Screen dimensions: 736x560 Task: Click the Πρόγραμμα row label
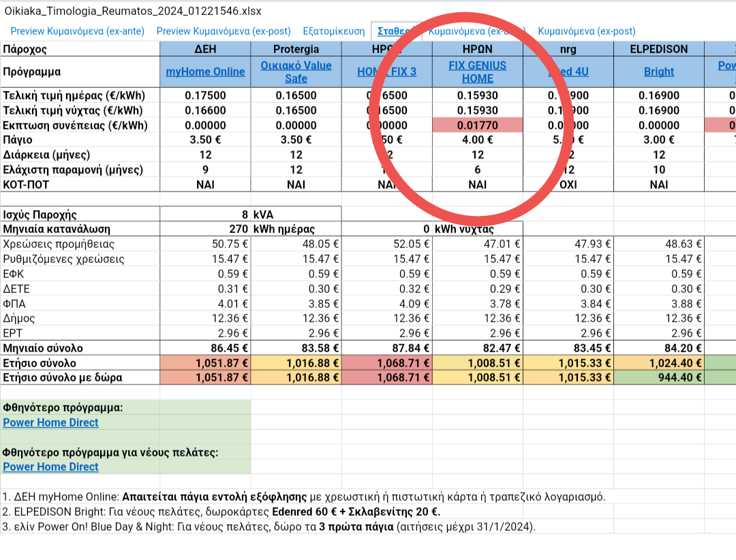tap(32, 72)
